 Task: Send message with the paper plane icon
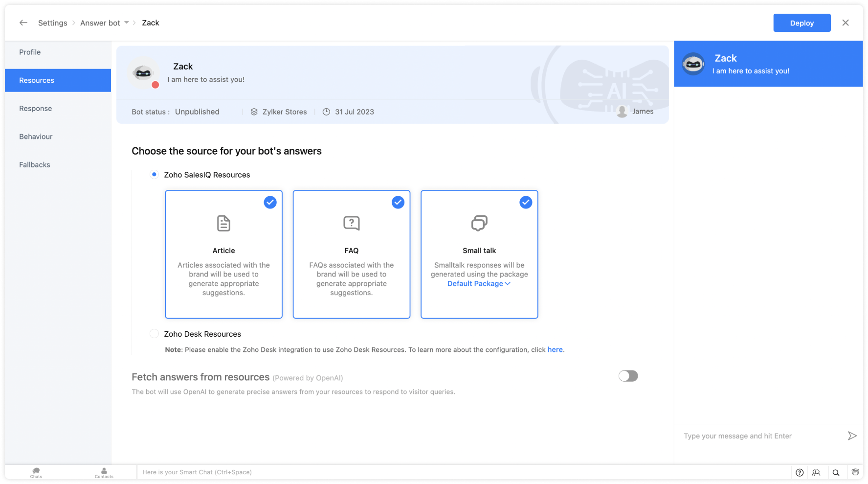pyautogui.click(x=852, y=436)
